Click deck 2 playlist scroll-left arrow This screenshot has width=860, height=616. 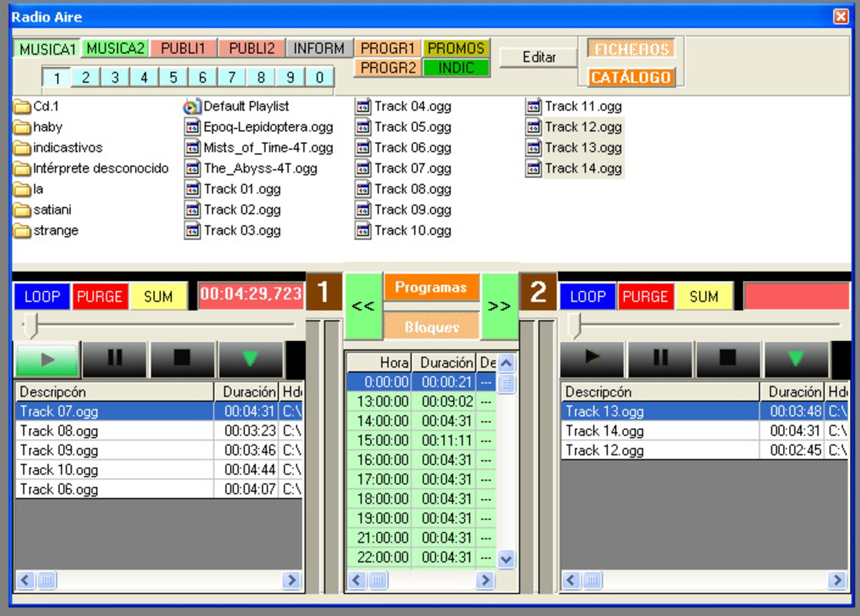[x=571, y=580]
